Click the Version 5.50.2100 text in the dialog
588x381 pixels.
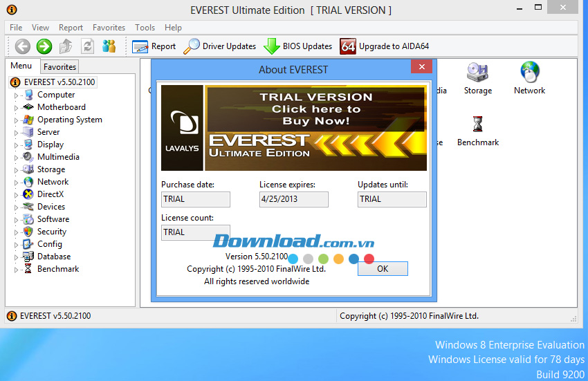click(257, 257)
